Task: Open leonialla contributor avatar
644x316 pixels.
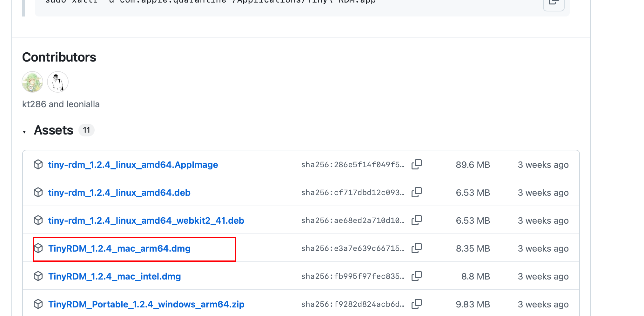Action: (58, 82)
